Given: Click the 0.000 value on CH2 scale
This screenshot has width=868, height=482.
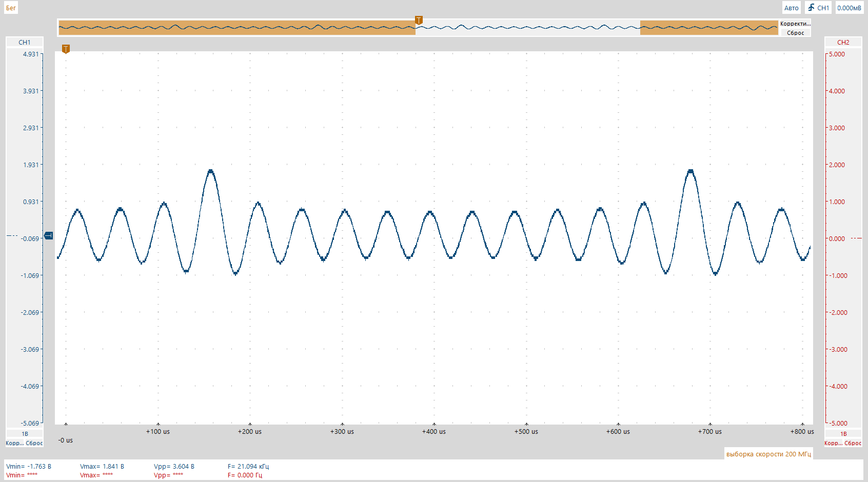Looking at the screenshot, I should click(837, 238).
